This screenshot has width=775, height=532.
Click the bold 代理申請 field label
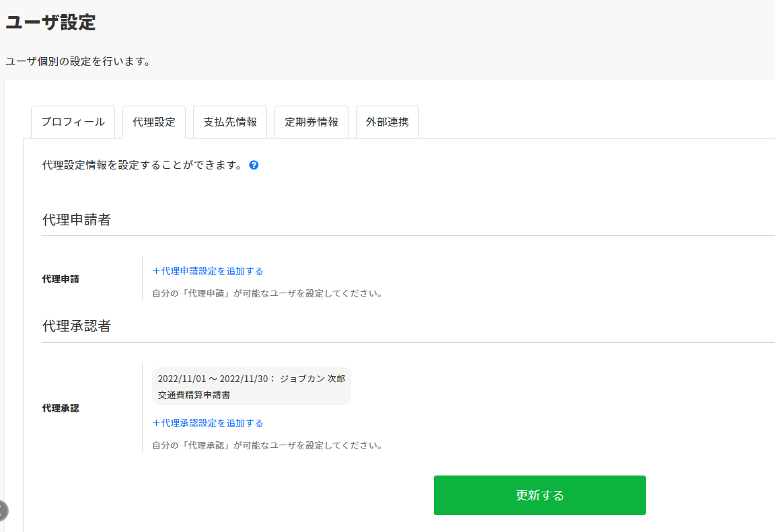(x=61, y=278)
